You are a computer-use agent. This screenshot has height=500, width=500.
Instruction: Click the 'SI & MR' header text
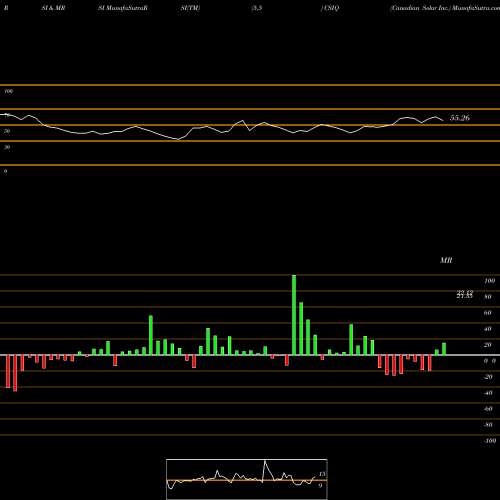coord(53,8)
